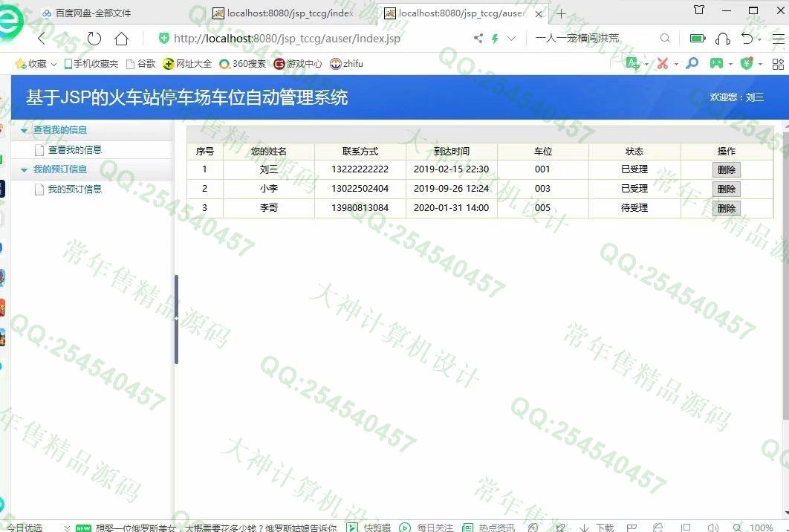The width and height of the screenshot is (789, 532).
Task: Click the blue key password manager icon
Action: 692,63
